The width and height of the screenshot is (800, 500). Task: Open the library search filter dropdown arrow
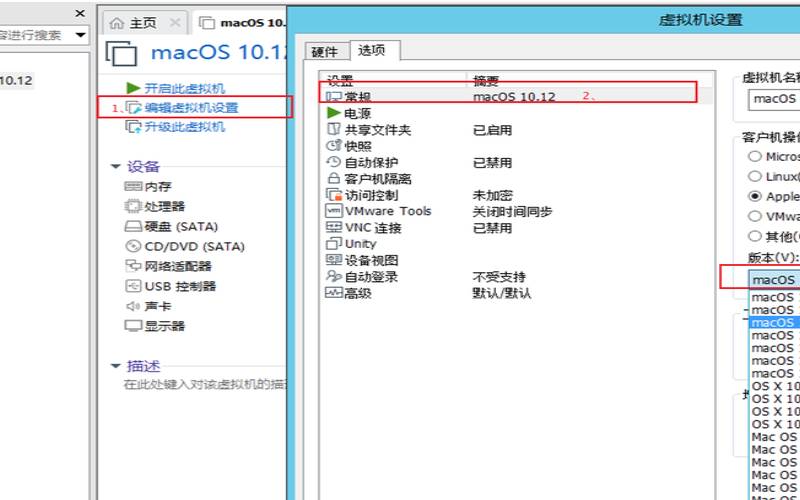80,35
